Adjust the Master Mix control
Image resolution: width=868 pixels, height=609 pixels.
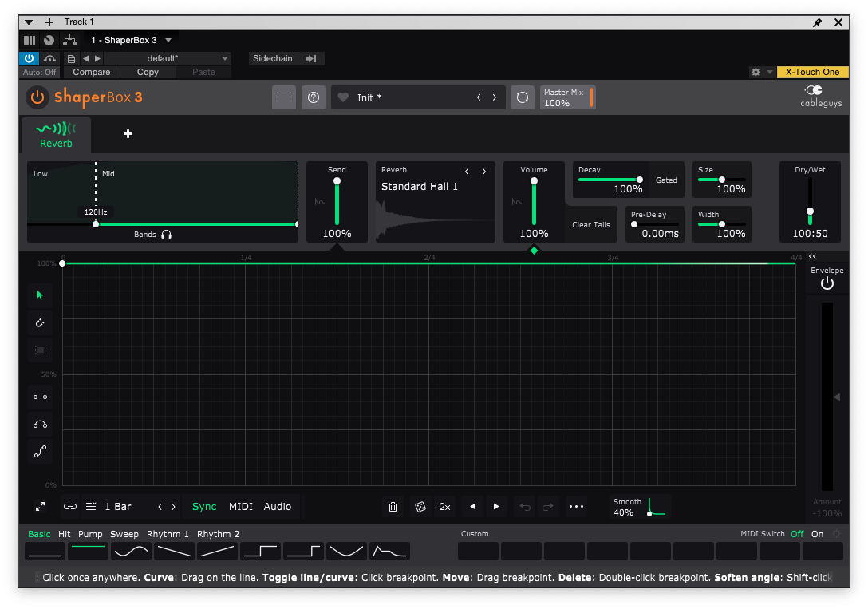click(567, 97)
